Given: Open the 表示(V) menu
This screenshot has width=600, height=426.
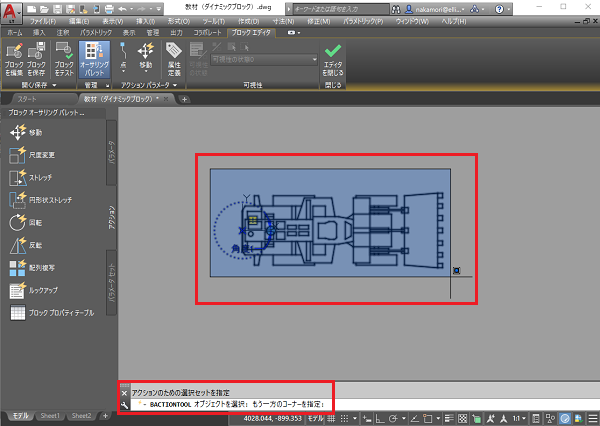Looking at the screenshot, I should [112, 21].
